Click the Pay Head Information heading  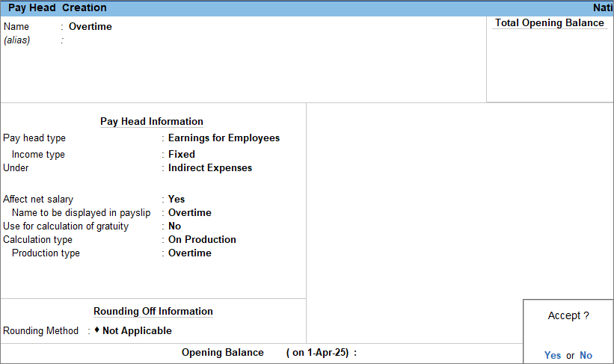pos(152,121)
